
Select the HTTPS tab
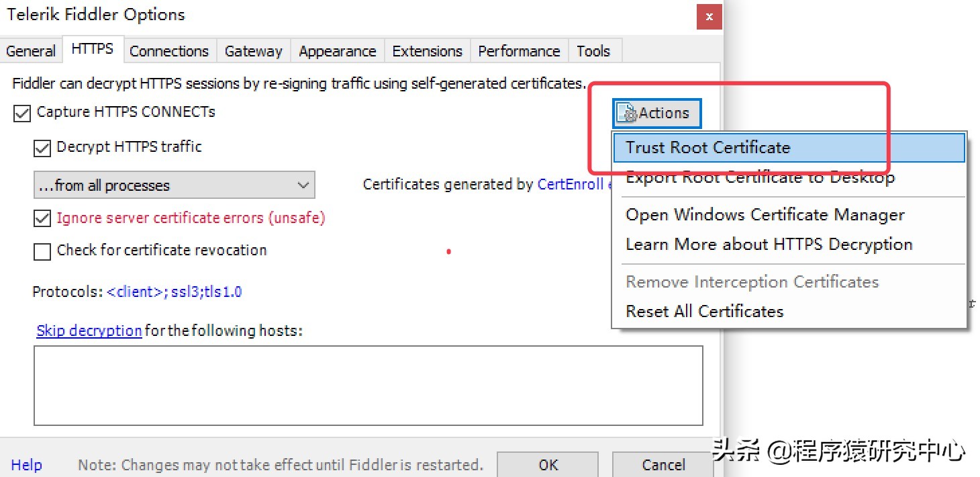tap(93, 48)
